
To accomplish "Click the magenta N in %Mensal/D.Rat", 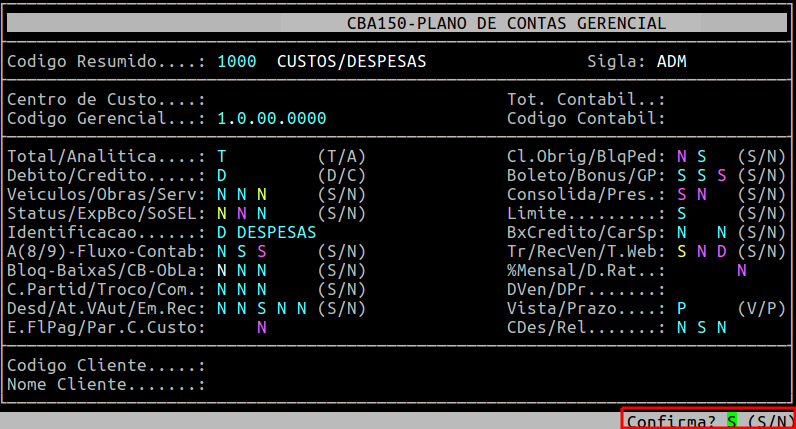I will (741, 270).
